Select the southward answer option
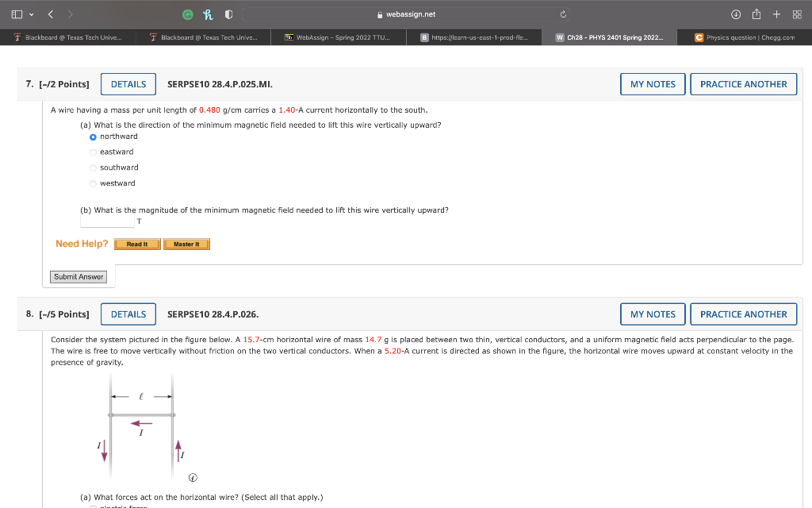This screenshot has height=508, width=812. tap(93, 169)
